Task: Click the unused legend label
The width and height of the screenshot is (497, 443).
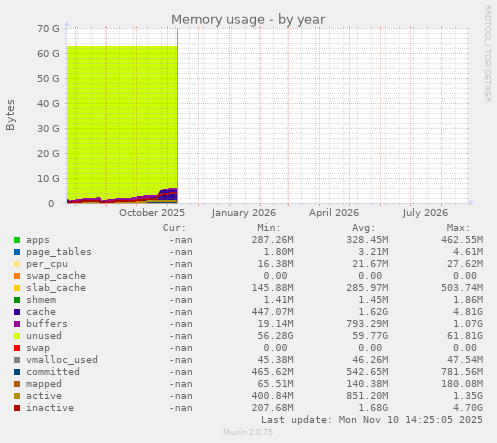Action: (x=44, y=336)
